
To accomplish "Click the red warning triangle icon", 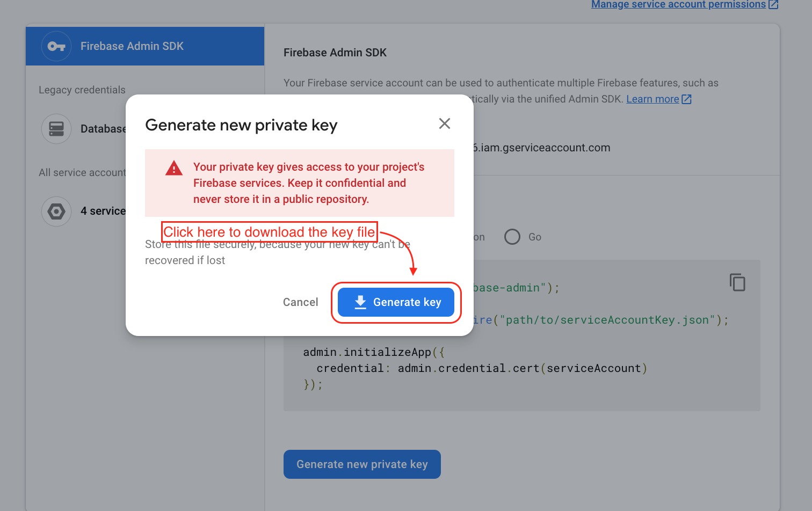I will [x=174, y=168].
